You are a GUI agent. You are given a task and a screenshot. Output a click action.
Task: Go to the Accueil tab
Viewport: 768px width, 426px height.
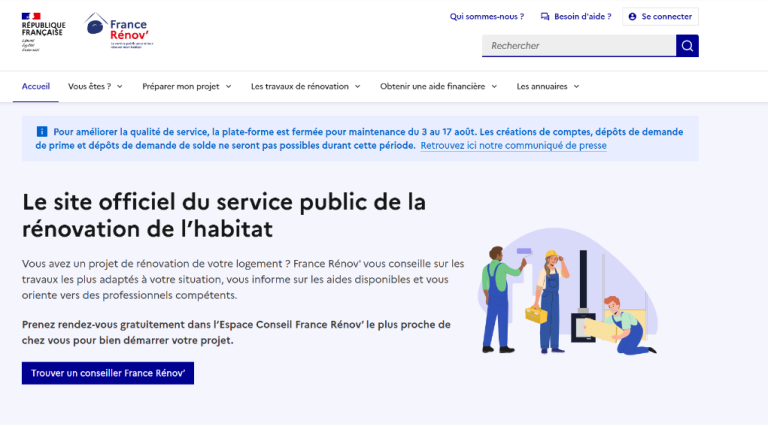(x=36, y=87)
